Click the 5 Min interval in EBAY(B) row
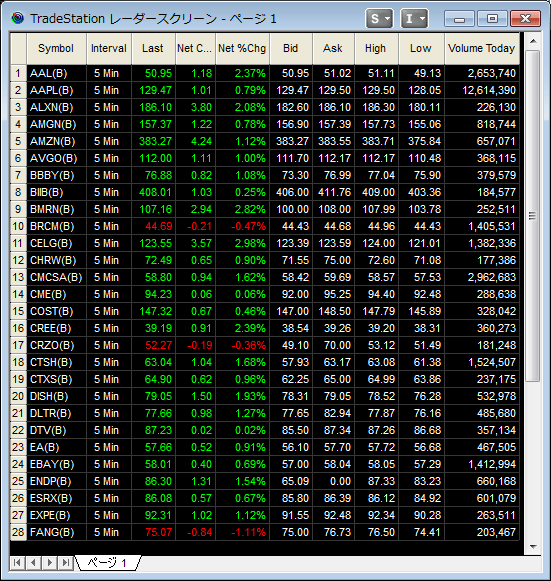This screenshot has width=551, height=581. pyautogui.click(x=109, y=464)
